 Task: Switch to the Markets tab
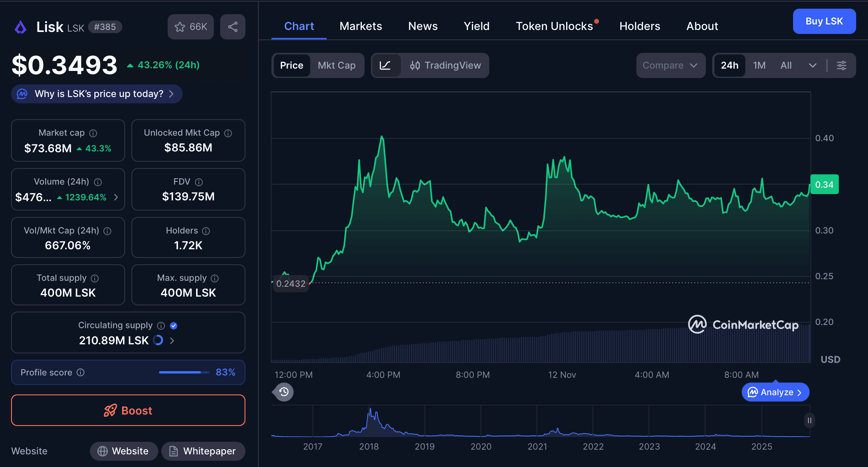point(360,26)
